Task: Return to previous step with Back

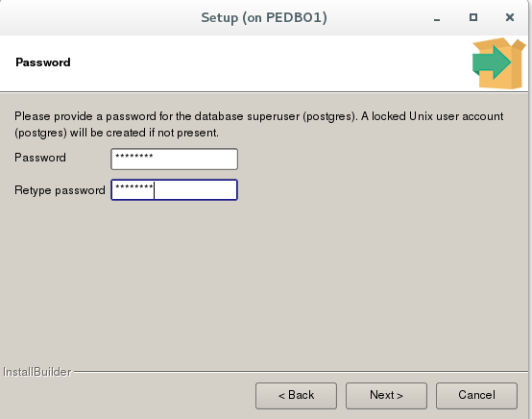Action: click(296, 396)
